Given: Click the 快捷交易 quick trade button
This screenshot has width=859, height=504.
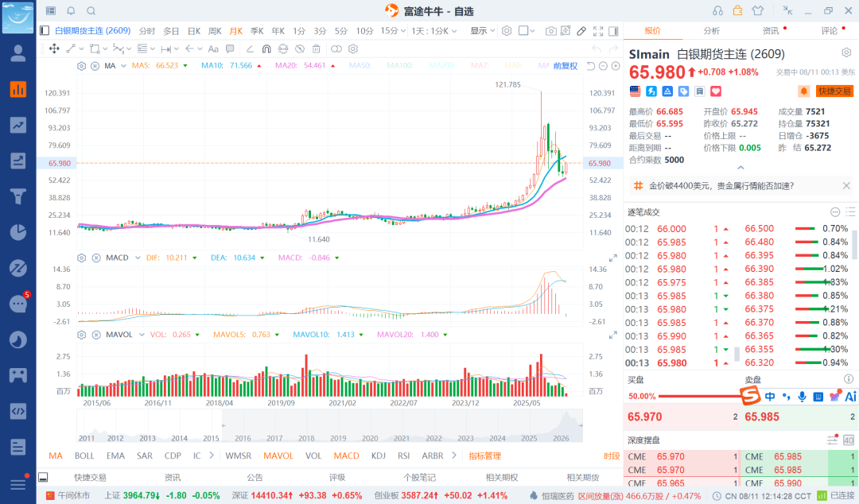Looking at the screenshot, I should pos(834,91).
